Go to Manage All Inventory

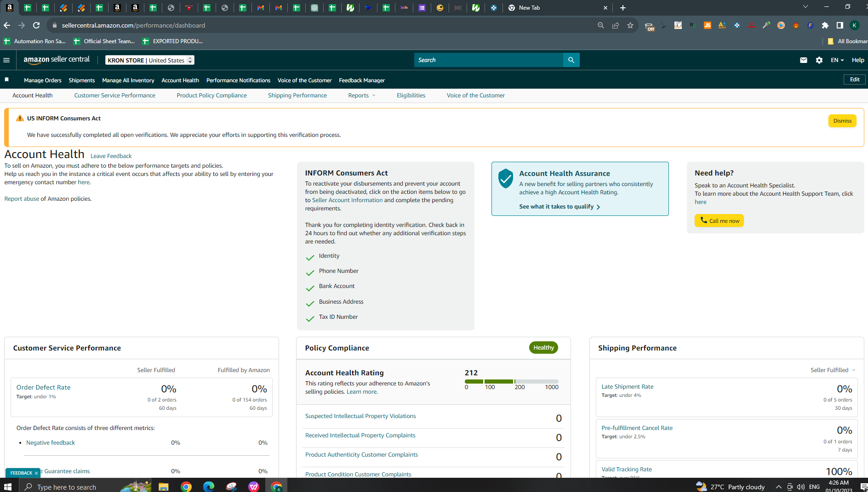pos(128,80)
